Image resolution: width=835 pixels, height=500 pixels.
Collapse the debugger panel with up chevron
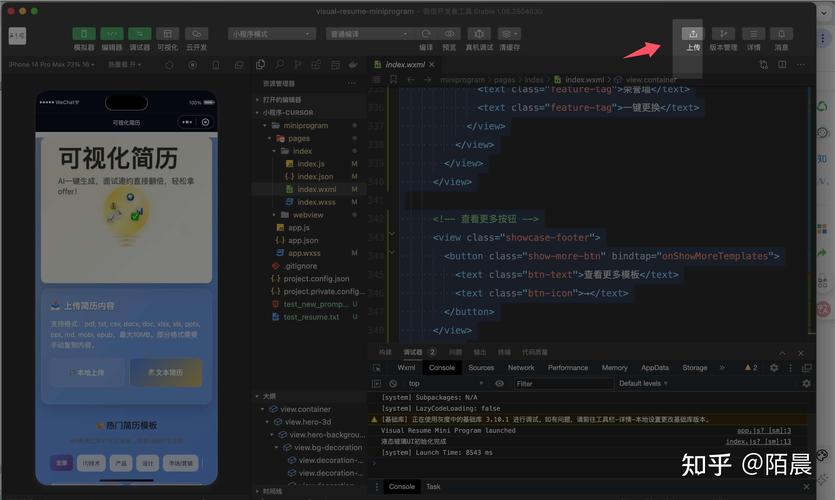click(782, 353)
